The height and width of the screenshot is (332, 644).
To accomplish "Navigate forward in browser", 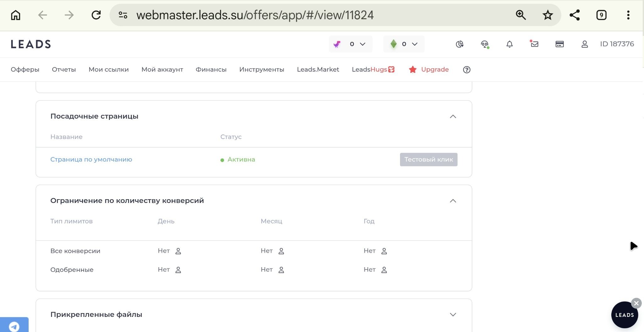I will click(x=69, y=15).
